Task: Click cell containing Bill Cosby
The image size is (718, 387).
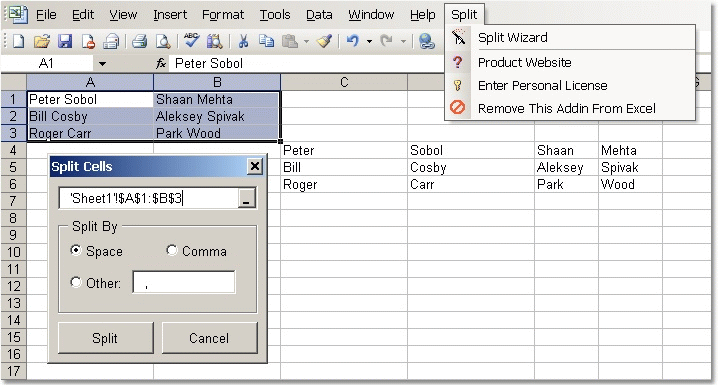Action: click(90, 116)
